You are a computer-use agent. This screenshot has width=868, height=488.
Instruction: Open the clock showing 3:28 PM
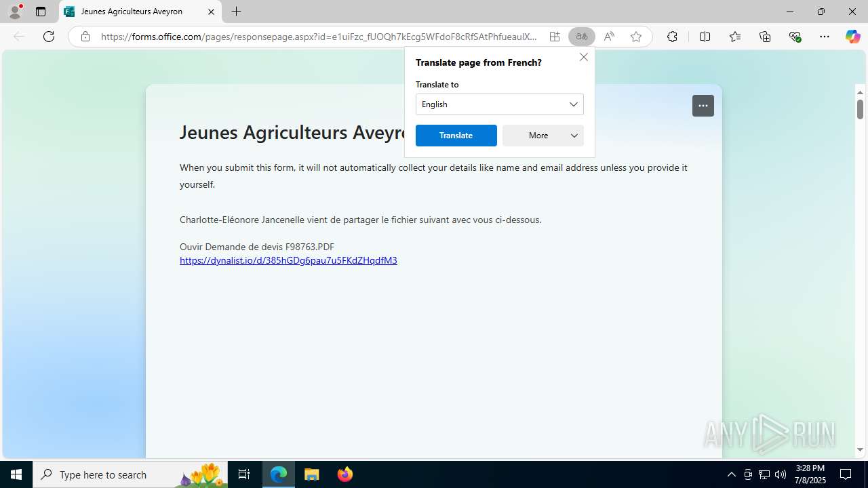pyautogui.click(x=810, y=474)
